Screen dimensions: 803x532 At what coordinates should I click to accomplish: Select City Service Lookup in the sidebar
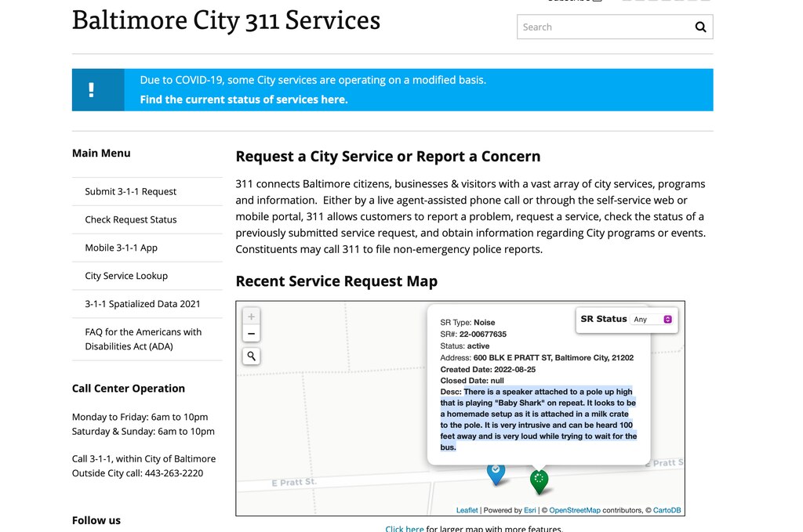tap(125, 276)
